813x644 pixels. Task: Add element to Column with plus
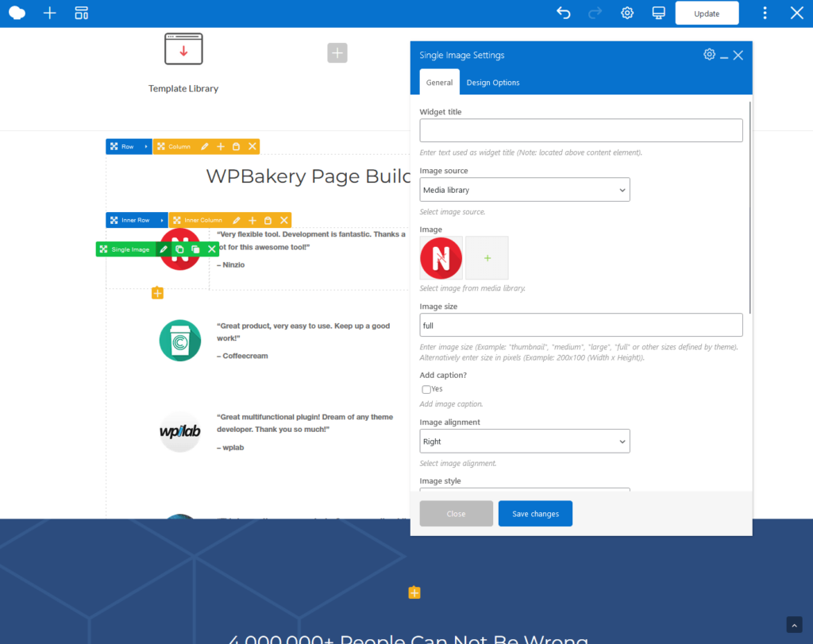click(x=221, y=147)
